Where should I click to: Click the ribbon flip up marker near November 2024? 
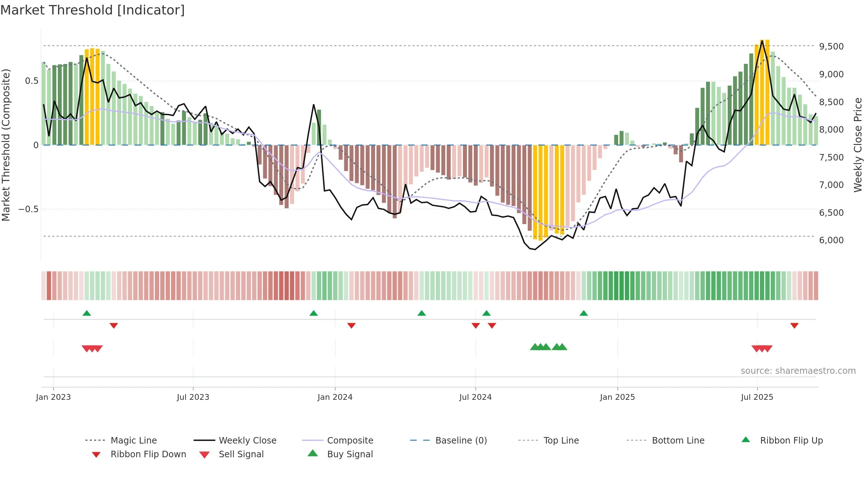(x=584, y=313)
